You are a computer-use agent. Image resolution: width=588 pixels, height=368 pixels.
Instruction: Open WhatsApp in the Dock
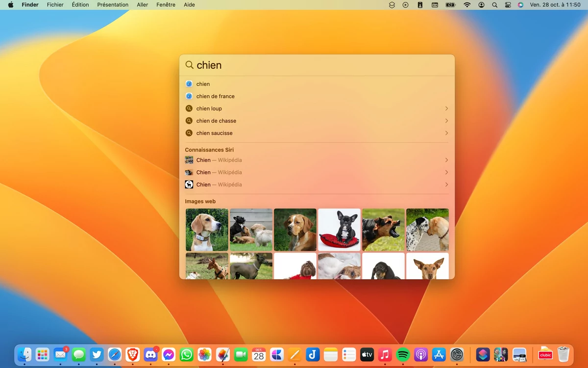click(187, 354)
